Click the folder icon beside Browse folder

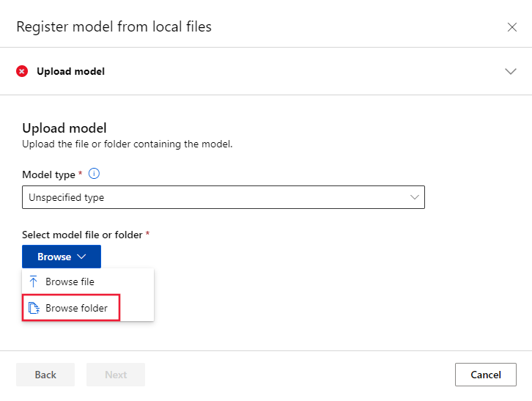(33, 308)
